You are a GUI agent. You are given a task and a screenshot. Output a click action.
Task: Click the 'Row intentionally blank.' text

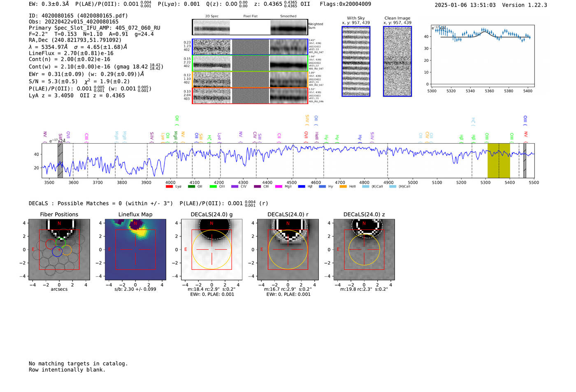[x=67, y=370]
